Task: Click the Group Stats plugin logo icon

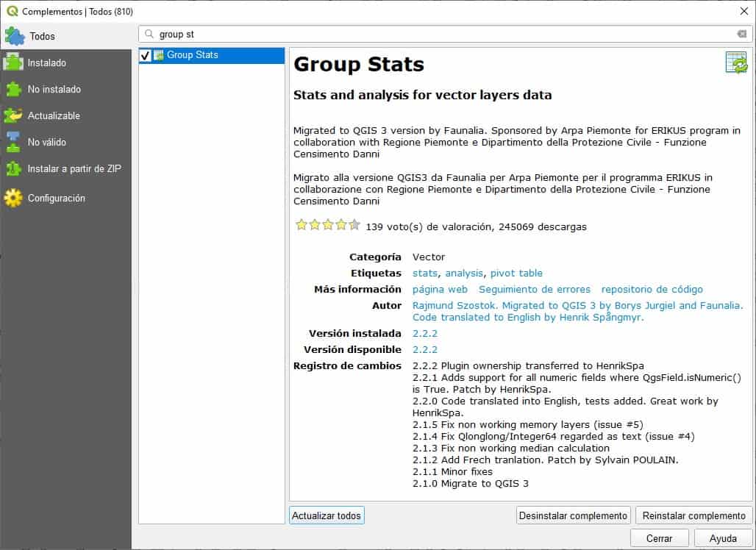Action: coord(736,63)
